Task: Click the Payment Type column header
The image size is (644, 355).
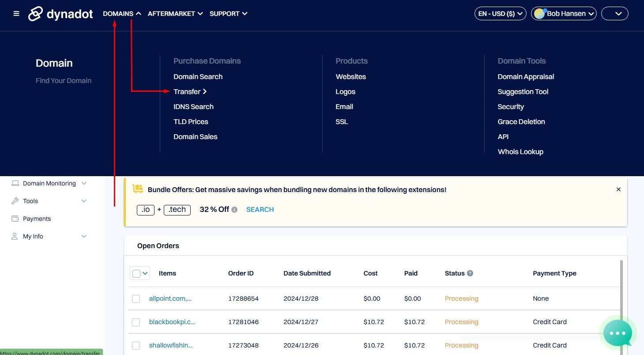Action: (x=554, y=273)
